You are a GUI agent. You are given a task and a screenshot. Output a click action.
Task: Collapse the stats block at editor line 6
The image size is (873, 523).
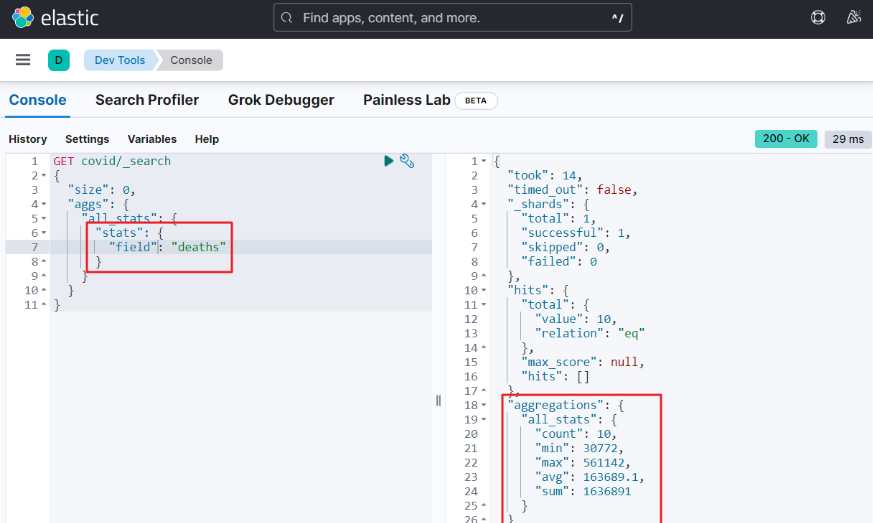tap(44, 233)
